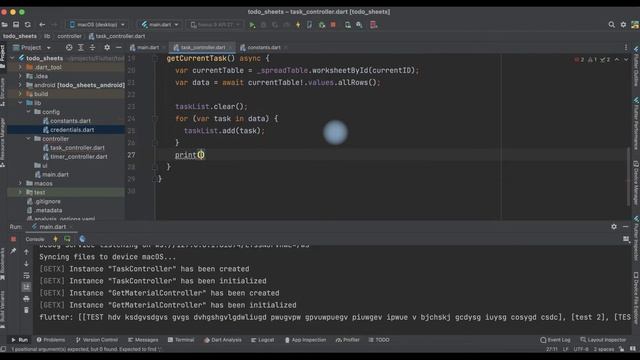Click Open DevTools icon in Run panel
Image resolution: width=640 pixels, height=360 pixels.
tap(82, 239)
